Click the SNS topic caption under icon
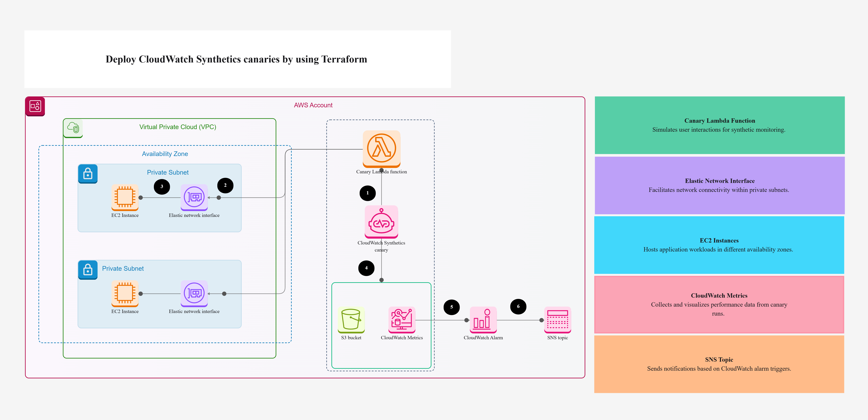The image size is (868, 420). pyautogui.click(x=558, y=338)
